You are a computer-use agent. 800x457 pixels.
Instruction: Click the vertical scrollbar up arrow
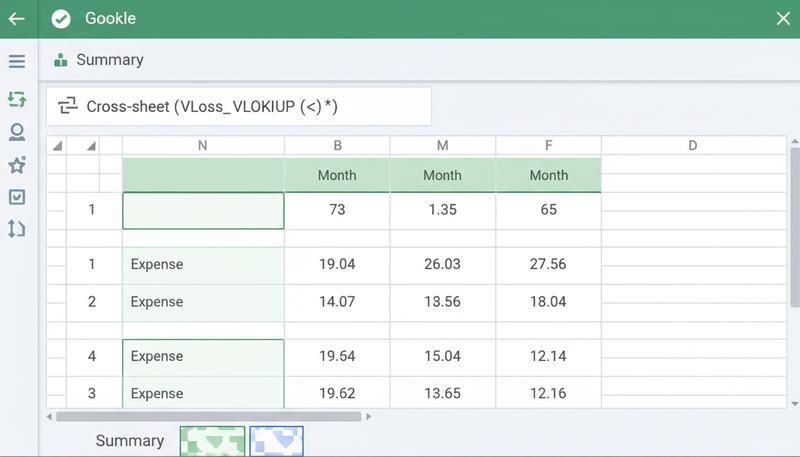click(795, 141)
